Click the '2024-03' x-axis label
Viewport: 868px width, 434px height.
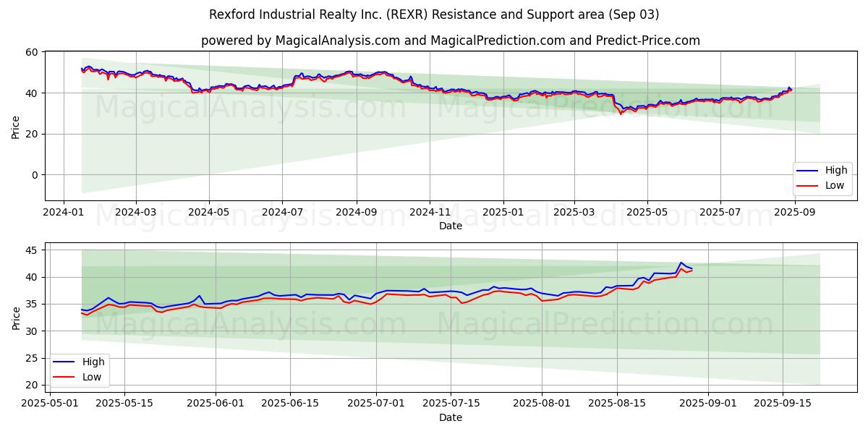coord(136,213)
